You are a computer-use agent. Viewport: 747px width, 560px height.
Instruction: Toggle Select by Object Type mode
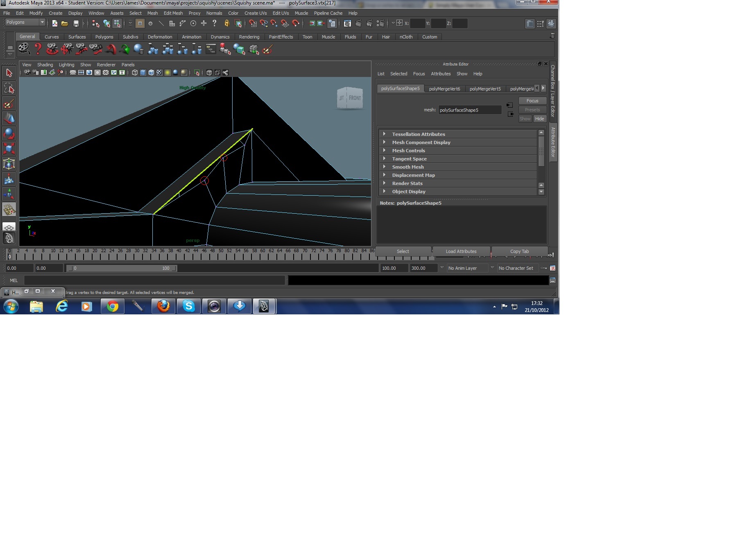[x=106, y=23]
